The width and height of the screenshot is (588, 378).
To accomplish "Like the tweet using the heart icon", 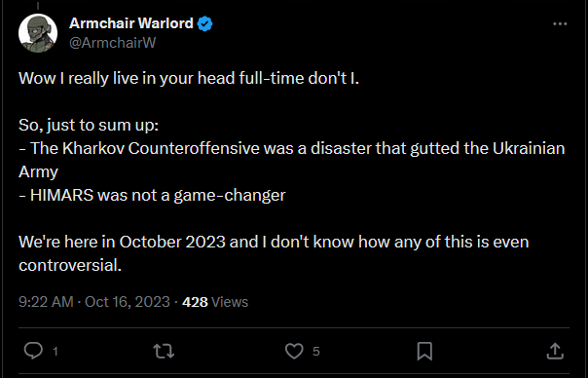I will (294, 351).
